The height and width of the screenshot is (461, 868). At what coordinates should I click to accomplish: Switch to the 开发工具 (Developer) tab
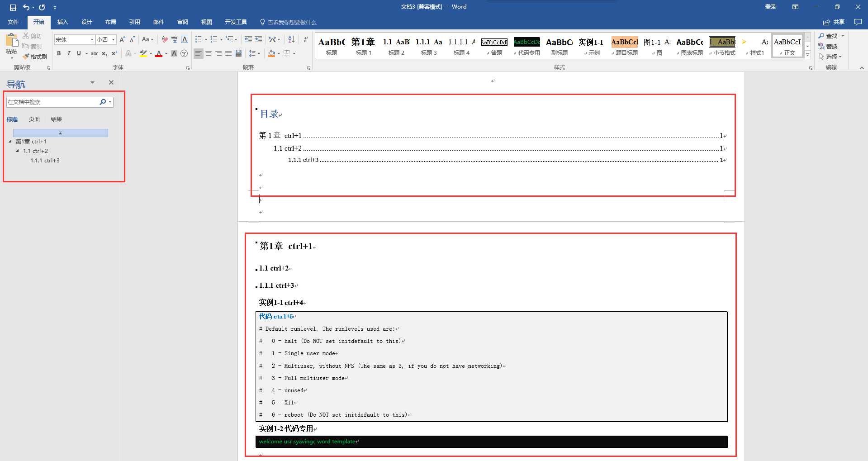236,22
